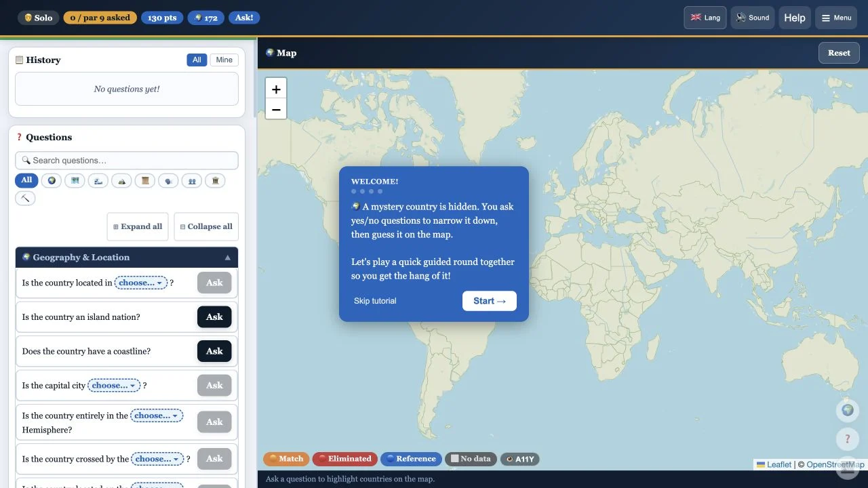
Task: Toggle the A11Y accessibility mode
Action: pyautogui.click(x=520, y=459)
